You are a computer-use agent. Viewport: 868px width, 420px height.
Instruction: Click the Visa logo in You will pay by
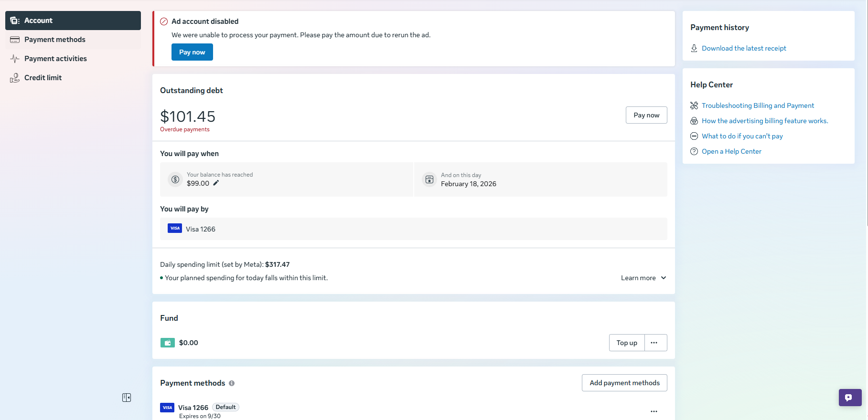pyautogui.click(x=175, y=228)
